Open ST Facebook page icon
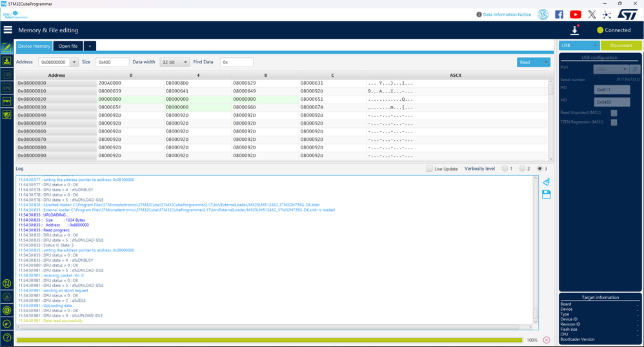Viewport: 644px width, 347px height. pos(559,14)
